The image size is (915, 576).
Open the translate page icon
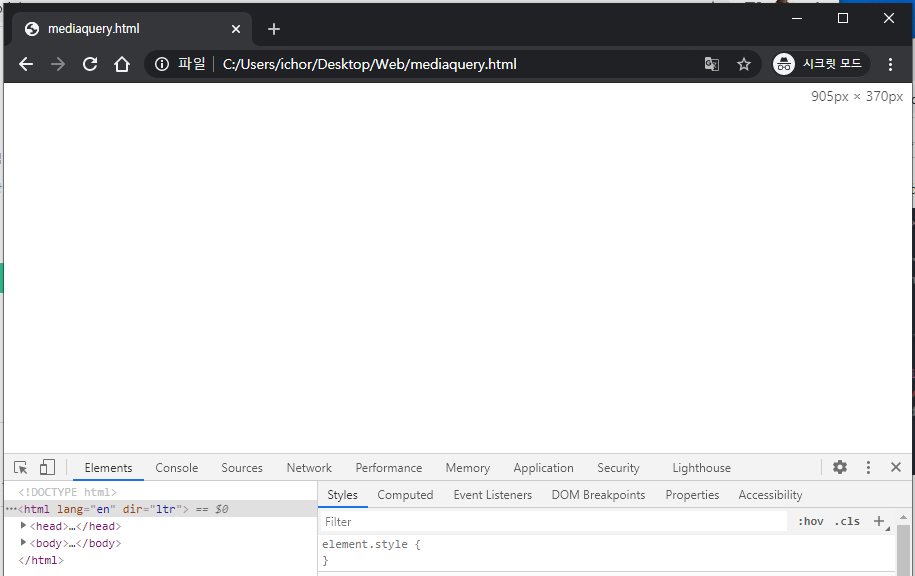(711, 64)
